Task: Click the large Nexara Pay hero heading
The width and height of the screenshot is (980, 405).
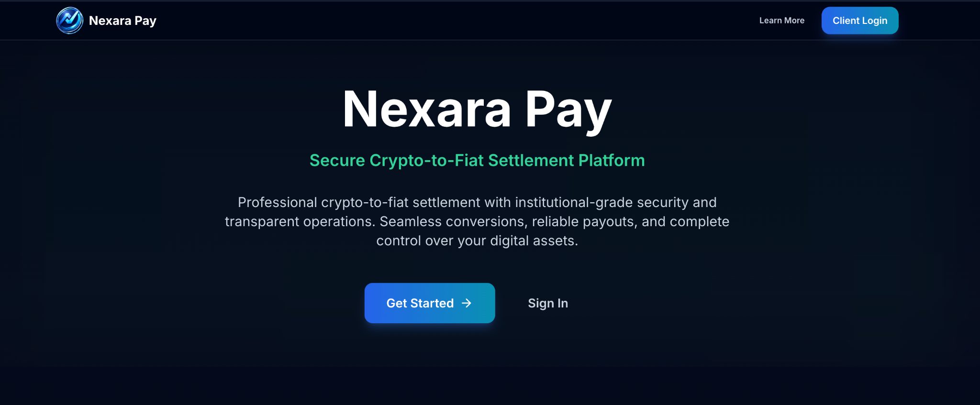Action: (x=477, y=109)
